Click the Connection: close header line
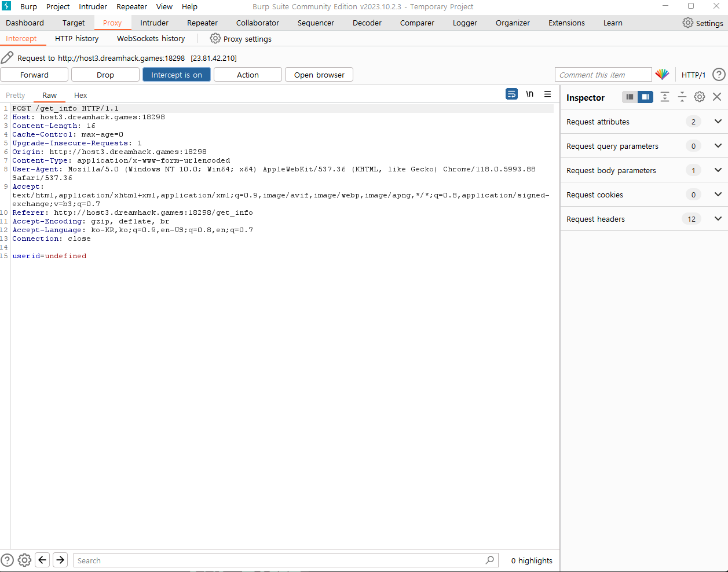728x572 pixels. [x=52, y=239]
